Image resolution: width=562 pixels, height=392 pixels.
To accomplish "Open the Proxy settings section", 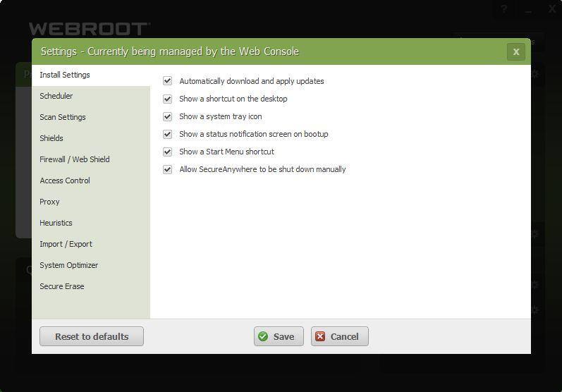I will tap(49, 202).
